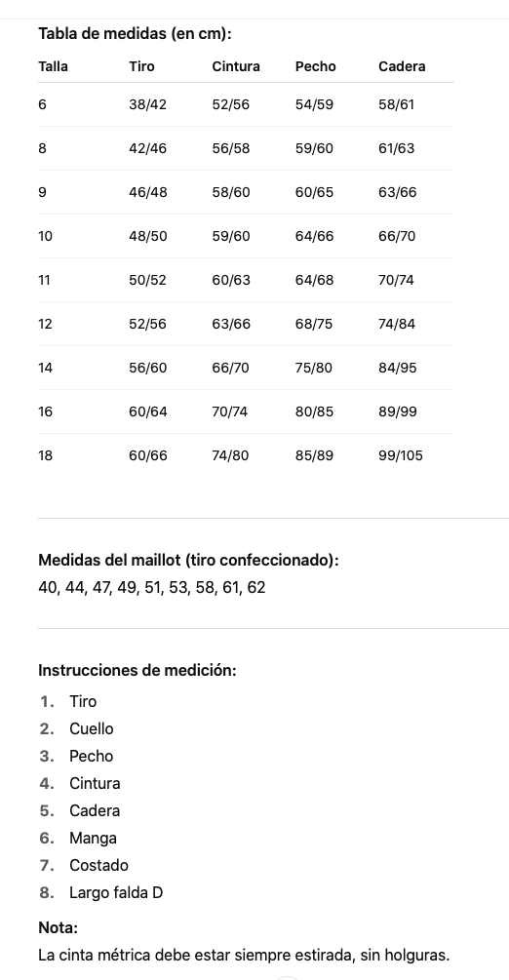This screenshot has width=509, height=980.
Task: Select list item Cuello
Action: pos(92,728)
